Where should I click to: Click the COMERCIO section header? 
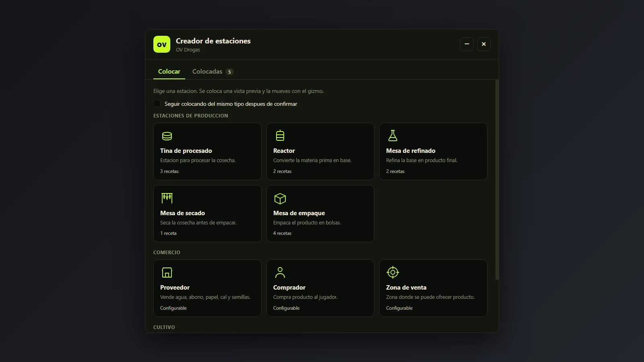point(167,253)
